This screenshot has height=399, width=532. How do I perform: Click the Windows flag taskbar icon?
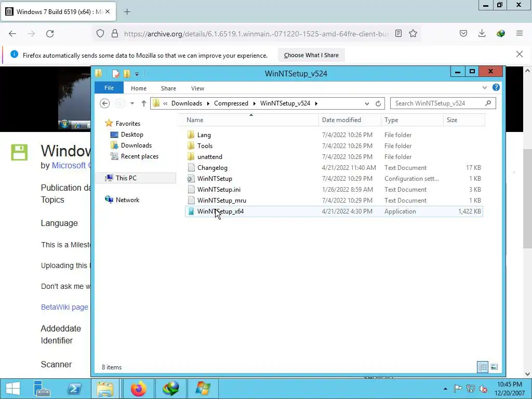pos(203,388)
